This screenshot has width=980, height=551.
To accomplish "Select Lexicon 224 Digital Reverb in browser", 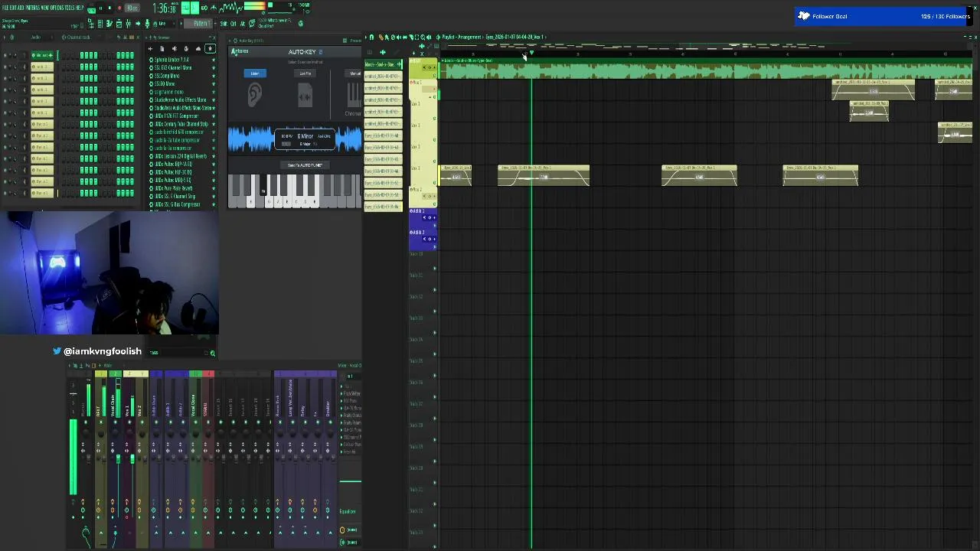I will (x=180, y=156).
